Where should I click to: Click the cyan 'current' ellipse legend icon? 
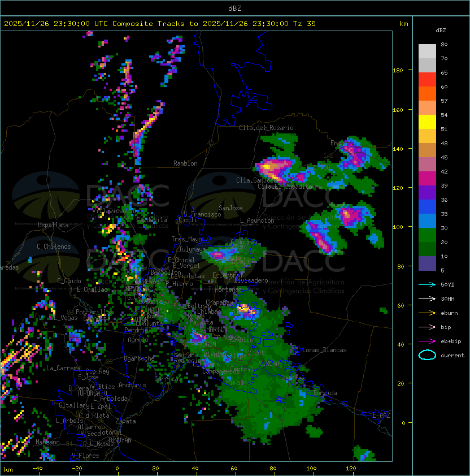point(427,355)
